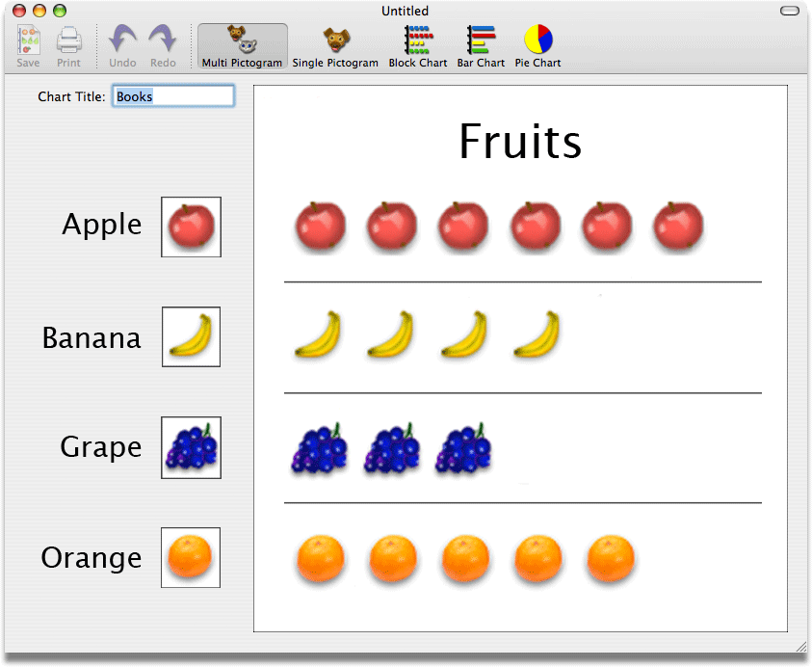Select the Multi Pictogram chart type
Viewport: 812px width, 667px height.
point(242,45)
